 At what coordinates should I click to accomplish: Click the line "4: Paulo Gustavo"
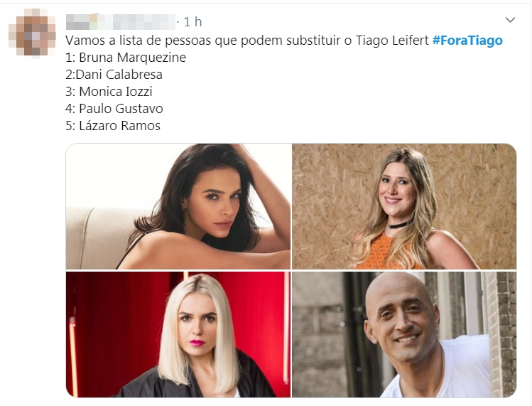(x=114, y=109)
